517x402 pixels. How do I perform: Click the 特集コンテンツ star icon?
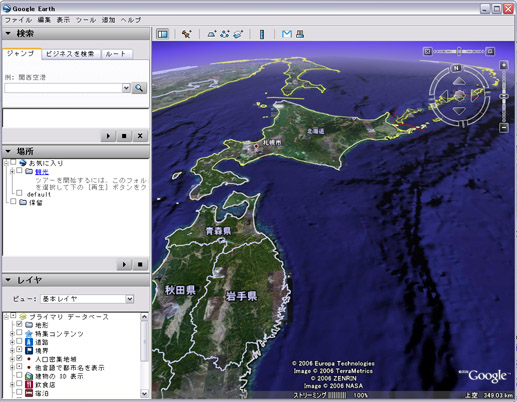(29, 333)
